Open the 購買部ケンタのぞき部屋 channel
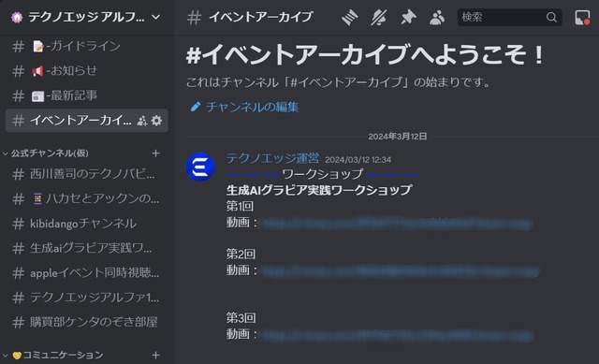 [x=87, y=322]
